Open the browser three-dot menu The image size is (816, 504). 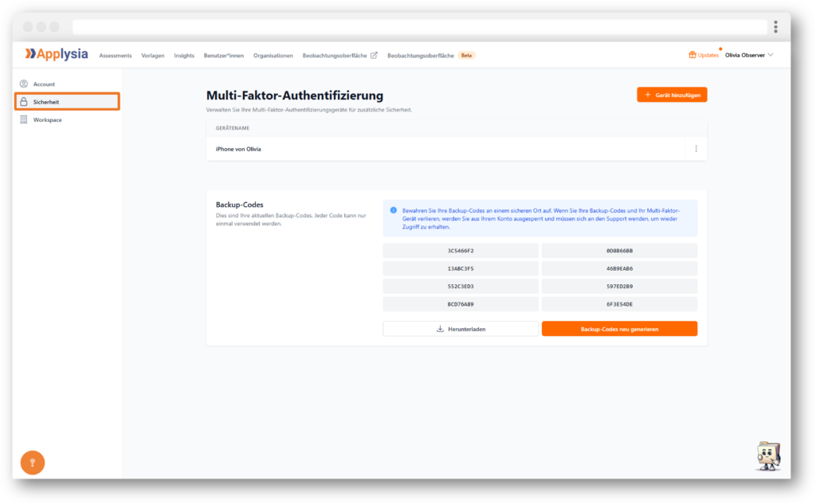[x=775, y=26]
